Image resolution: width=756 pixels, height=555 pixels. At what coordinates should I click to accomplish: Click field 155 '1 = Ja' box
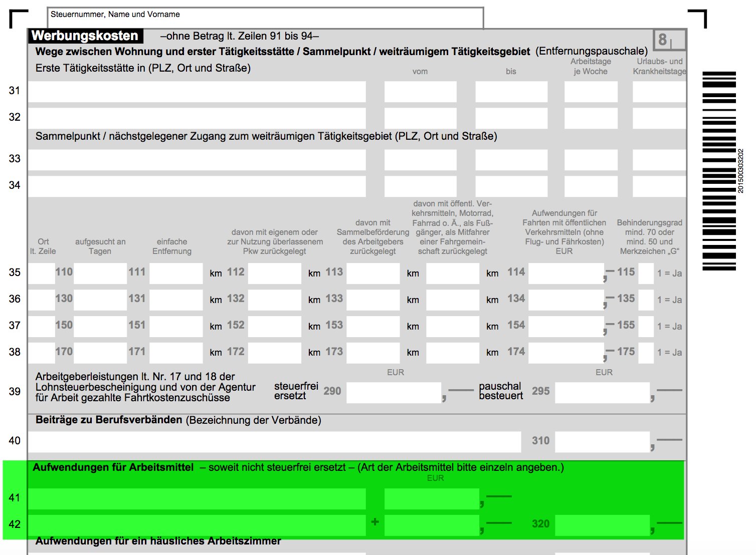tap(646, 327)
